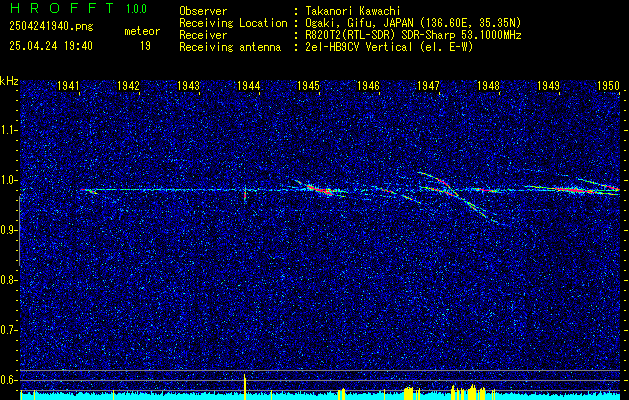
Task: Click the 1941 time axis marker
Action: 68,85
